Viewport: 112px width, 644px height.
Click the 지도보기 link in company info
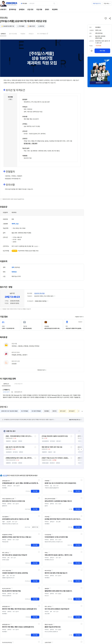point(80,322)
